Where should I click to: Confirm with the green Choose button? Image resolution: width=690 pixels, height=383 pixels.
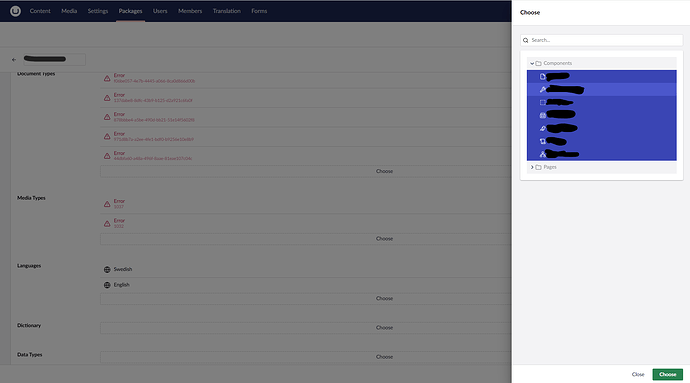[668, 374]
